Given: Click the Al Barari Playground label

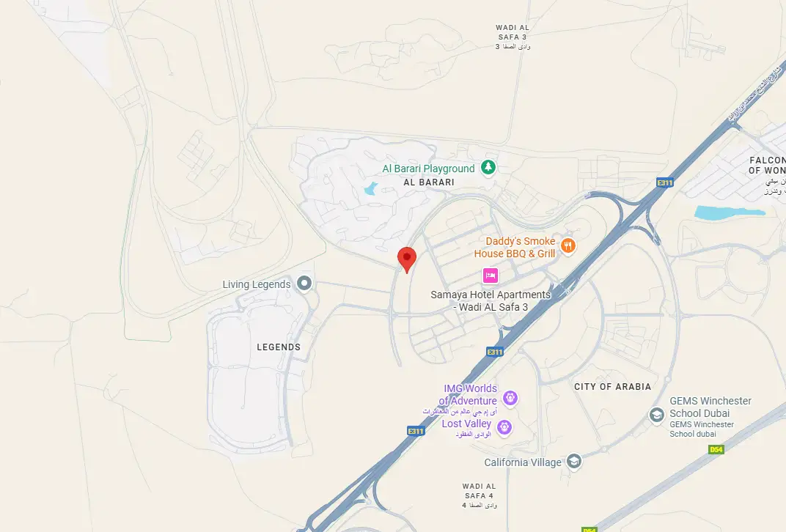Looking at the screenshot, I should tap(428, 169).
